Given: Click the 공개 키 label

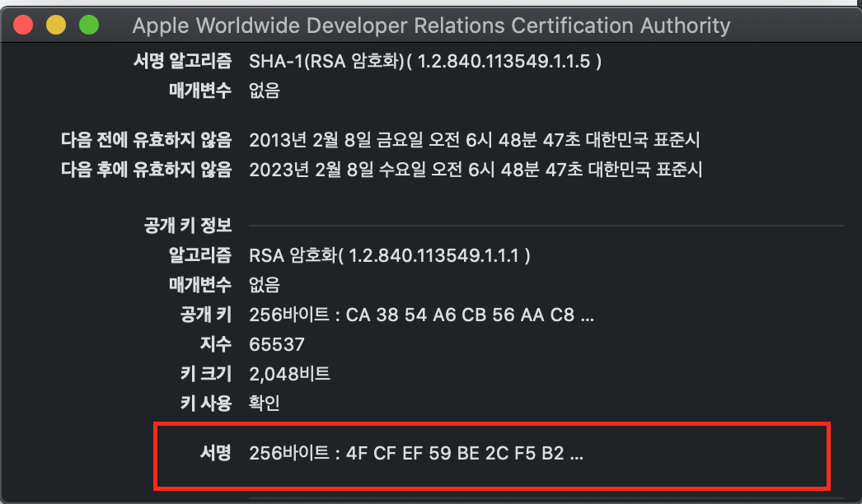Looking at the screenshot, I should click(206, 315).
